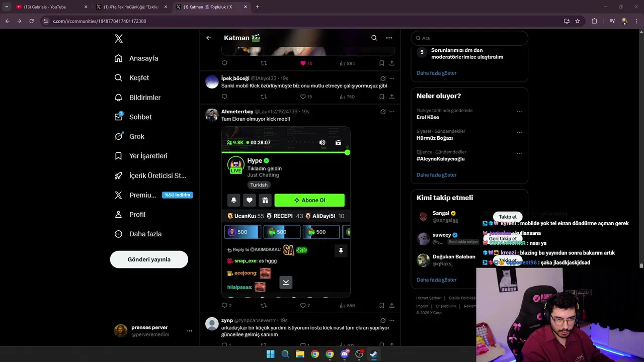The image size is (644, 362).
Task: Open account menu dots next to prenses perver
Action: pyautogui.click(x=190, y=331)
